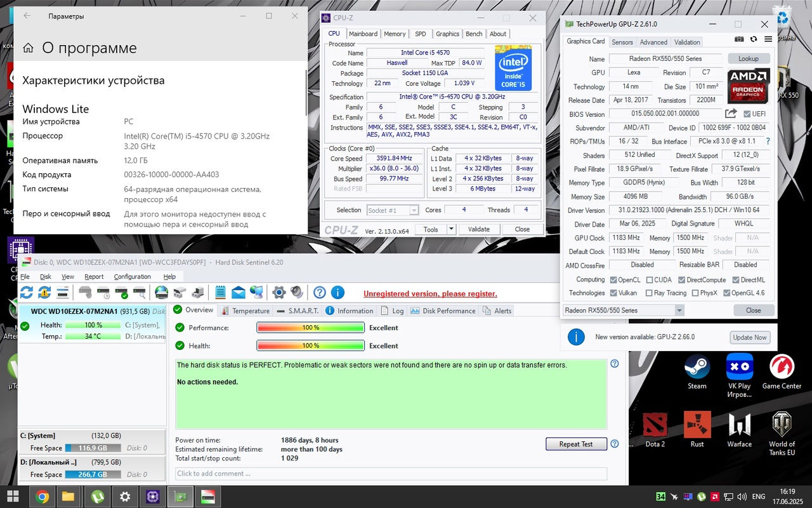Click the help icon next to Repeat Test
Screen dimensions: 812x508
click(614, 444)
